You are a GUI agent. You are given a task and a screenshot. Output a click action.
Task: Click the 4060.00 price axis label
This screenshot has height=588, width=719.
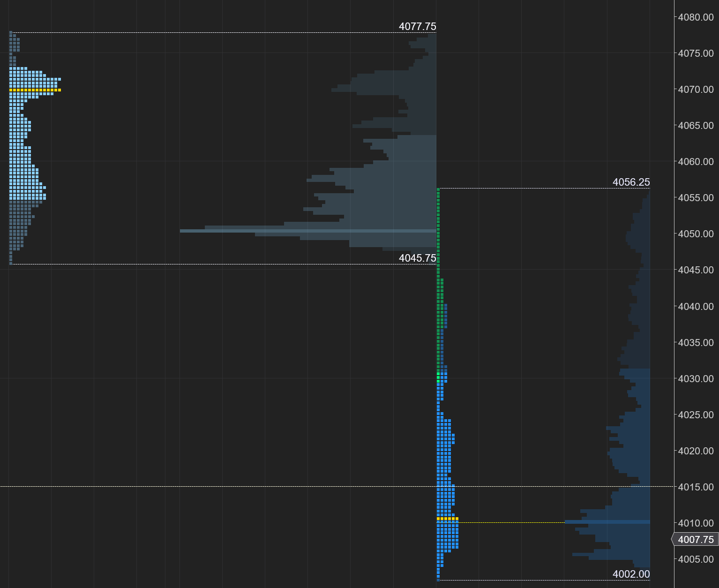pyautogui.click(x=696, y=162)
